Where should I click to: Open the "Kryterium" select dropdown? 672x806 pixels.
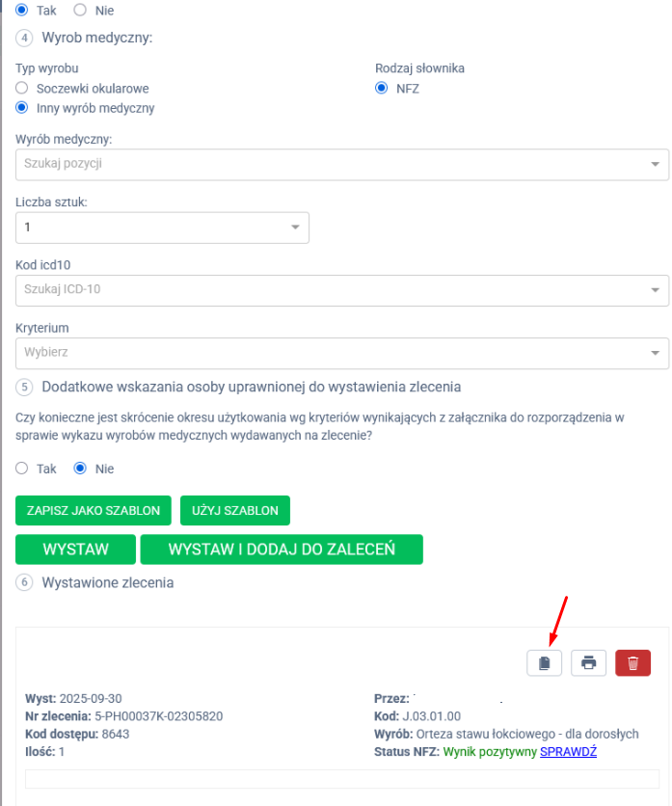656,352
